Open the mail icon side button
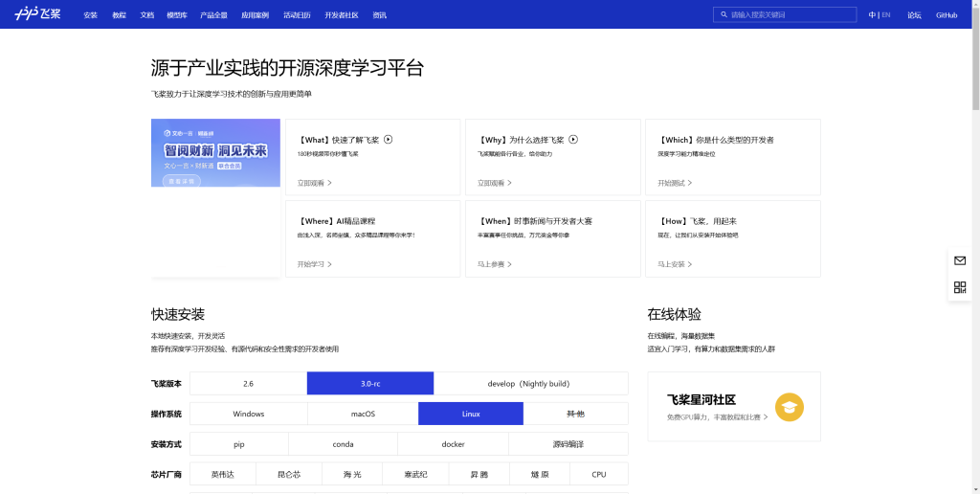This screenshot has width=980, height=494. point(960,260)
